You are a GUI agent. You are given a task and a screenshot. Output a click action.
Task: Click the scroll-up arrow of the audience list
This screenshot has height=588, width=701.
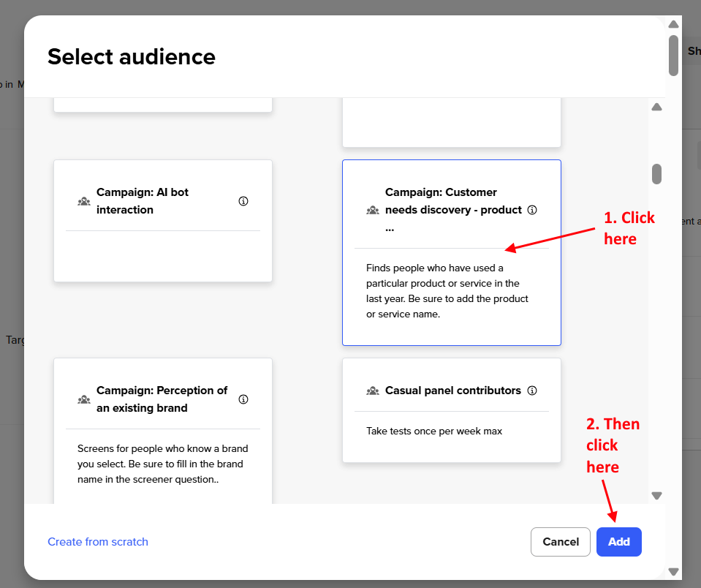pyautogui.click(x=656, y=107)
